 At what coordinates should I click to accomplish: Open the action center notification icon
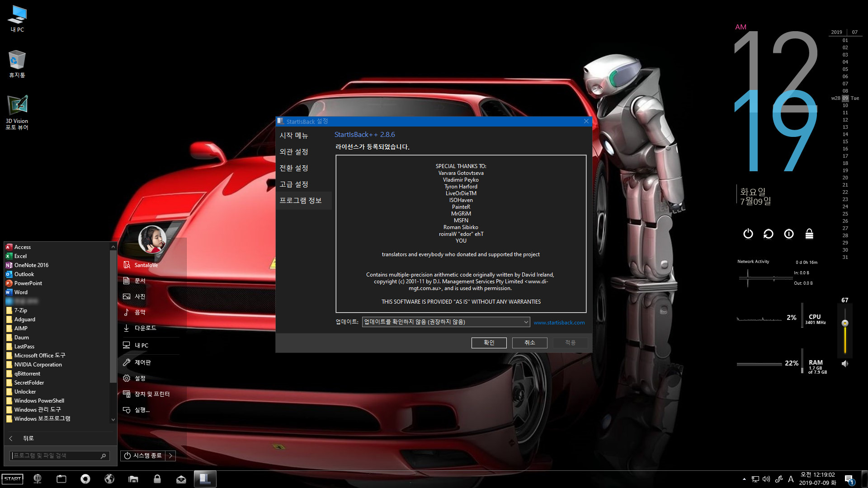[x=849, y=479]
